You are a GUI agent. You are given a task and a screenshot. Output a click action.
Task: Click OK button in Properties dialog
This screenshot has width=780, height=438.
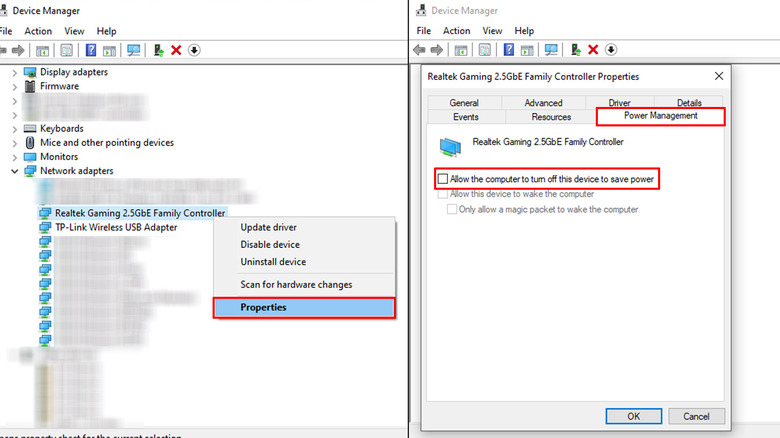[x=633, y=416]
